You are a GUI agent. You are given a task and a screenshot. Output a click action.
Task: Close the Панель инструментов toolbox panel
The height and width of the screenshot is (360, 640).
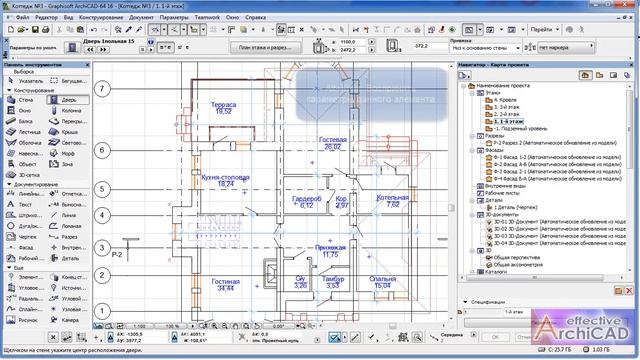pyautogui.click(x=87, y=65)
